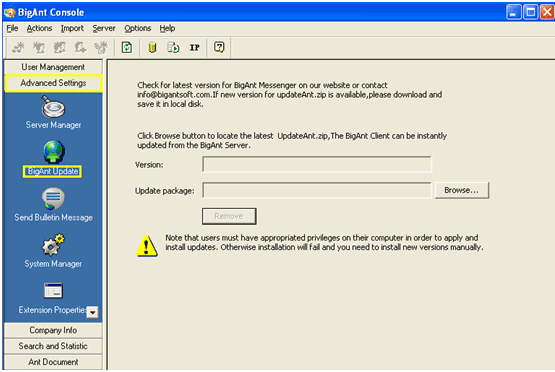The width and height of the screenshot is (555, 372).
Task: Click the first grayed-out group toolbar icon
Action: pyautogui.click(x=18, y=47)
